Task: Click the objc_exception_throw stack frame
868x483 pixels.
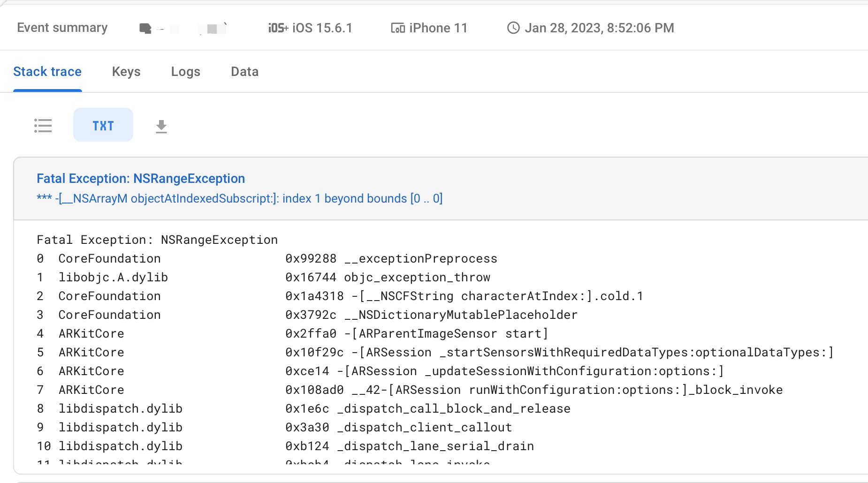Action: click(x=417, y=278)
